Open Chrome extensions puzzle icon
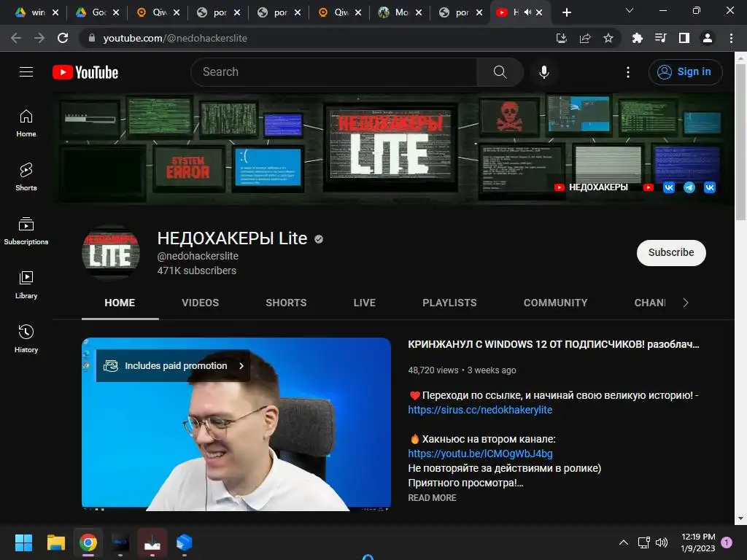The height and width of the screenshot is (560, 747). [637, 38]
